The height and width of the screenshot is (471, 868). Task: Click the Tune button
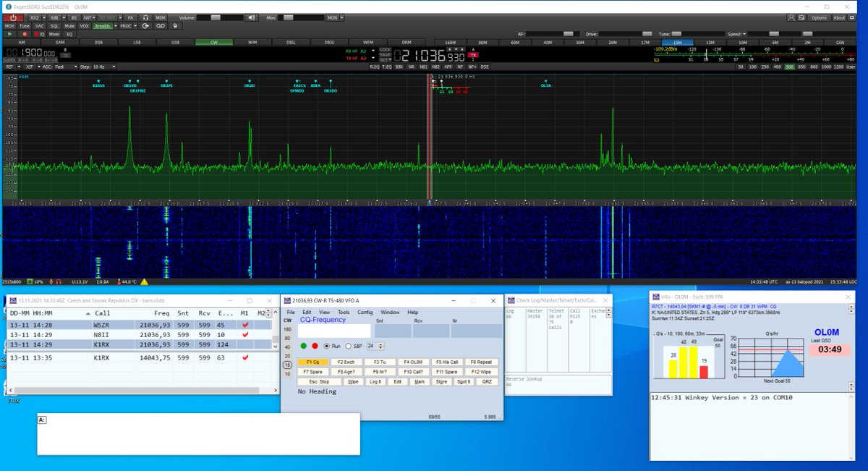click(25, 26)
